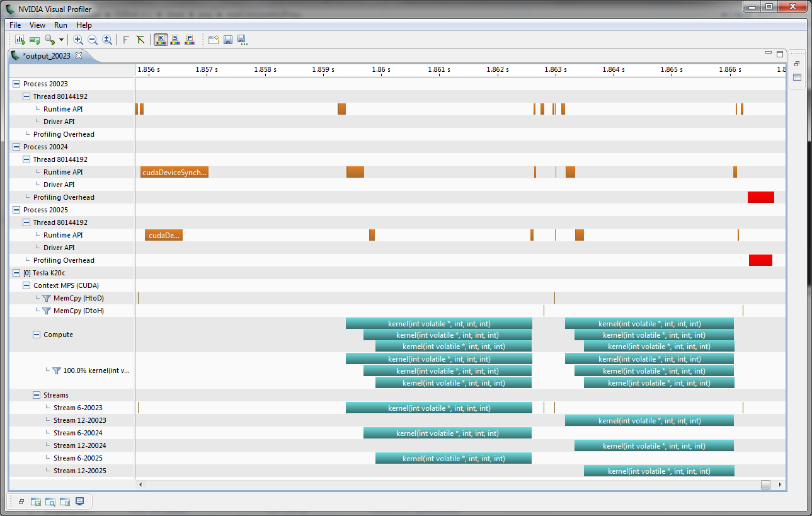
Task: Toggle the P color-by-process button
Action: 189,40
